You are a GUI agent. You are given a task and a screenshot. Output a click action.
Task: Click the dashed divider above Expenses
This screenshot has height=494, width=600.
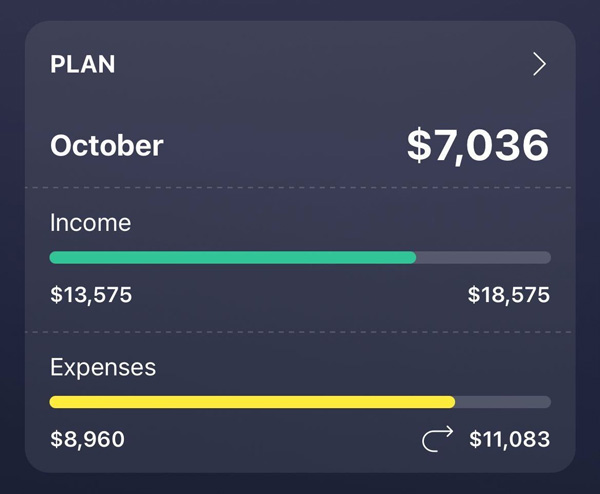300,332
